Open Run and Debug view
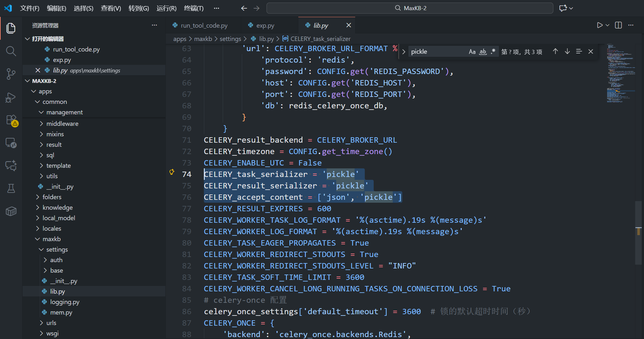Viewport: 644px width, 339px height. point(11,97)
